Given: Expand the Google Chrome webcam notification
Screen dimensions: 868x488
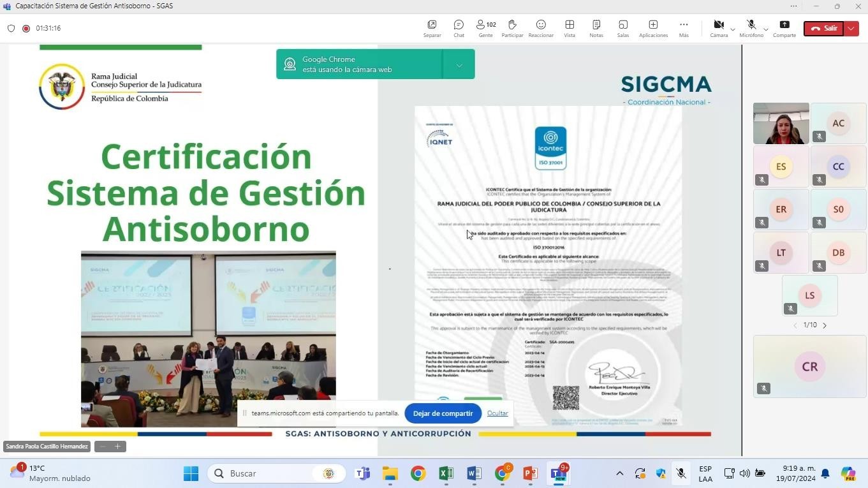Looking at the screenshot, I should (459, 64).
